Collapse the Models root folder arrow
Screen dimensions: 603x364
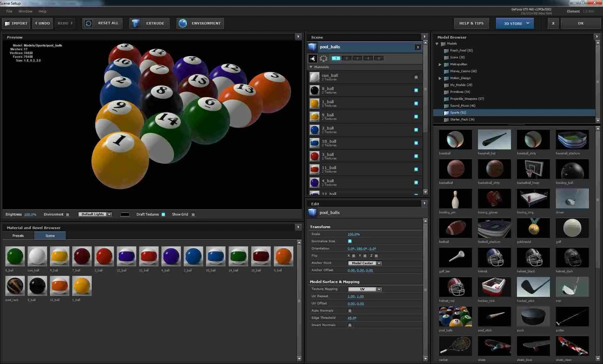click(437, 44)
